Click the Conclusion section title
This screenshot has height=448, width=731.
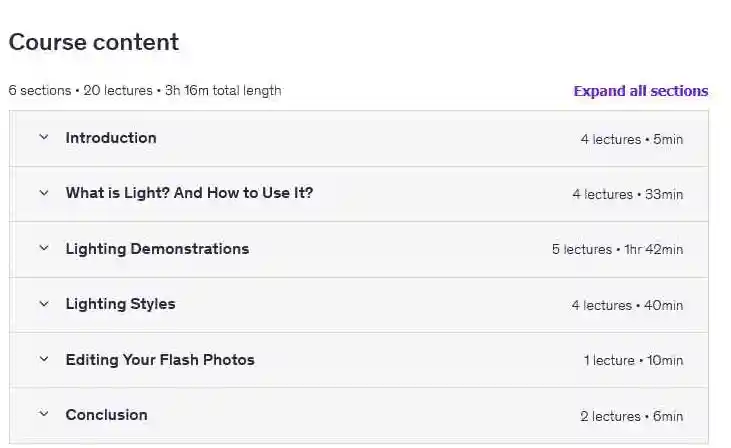point(106,414)
